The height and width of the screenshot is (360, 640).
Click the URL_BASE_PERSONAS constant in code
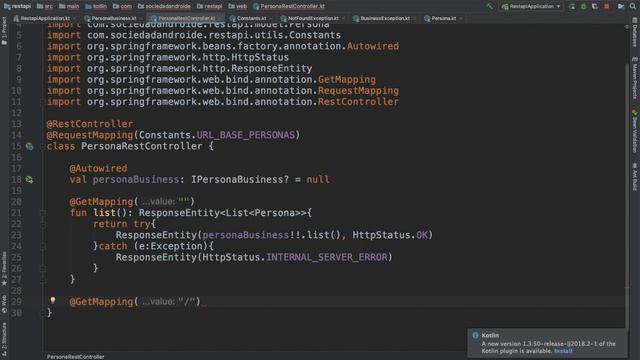click(246, 135)
